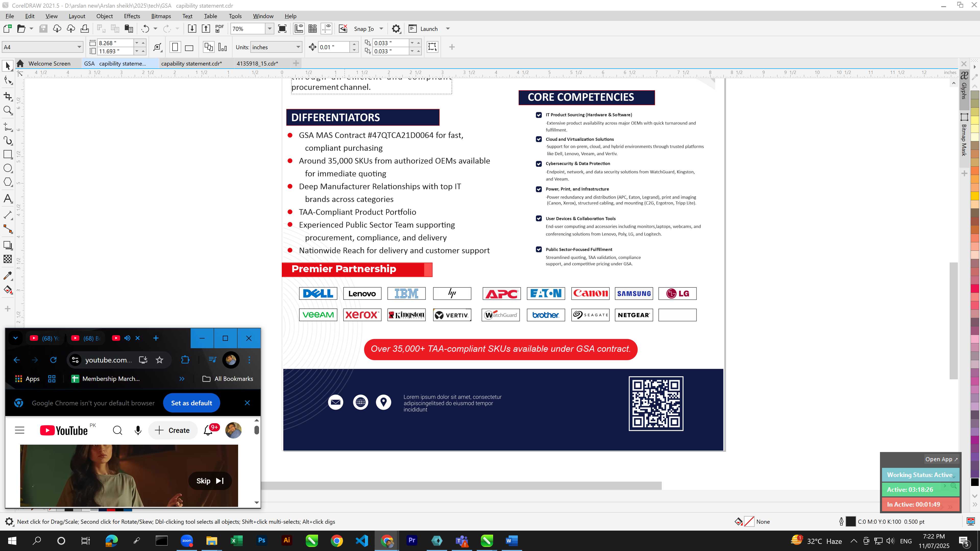
Task: Click Open App in tracker widget
Action: pos(941,459)
